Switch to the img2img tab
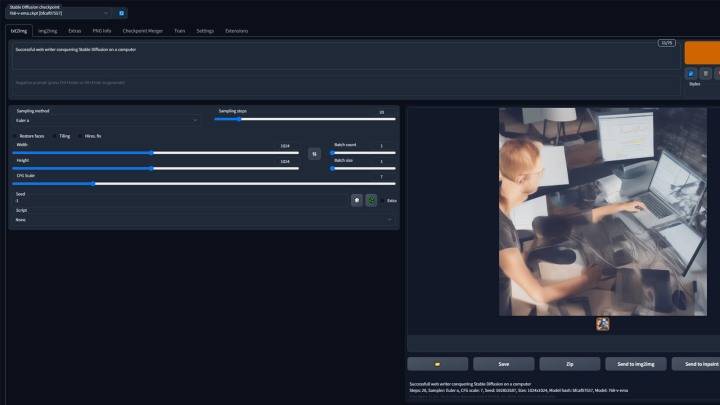 [47, 31]
